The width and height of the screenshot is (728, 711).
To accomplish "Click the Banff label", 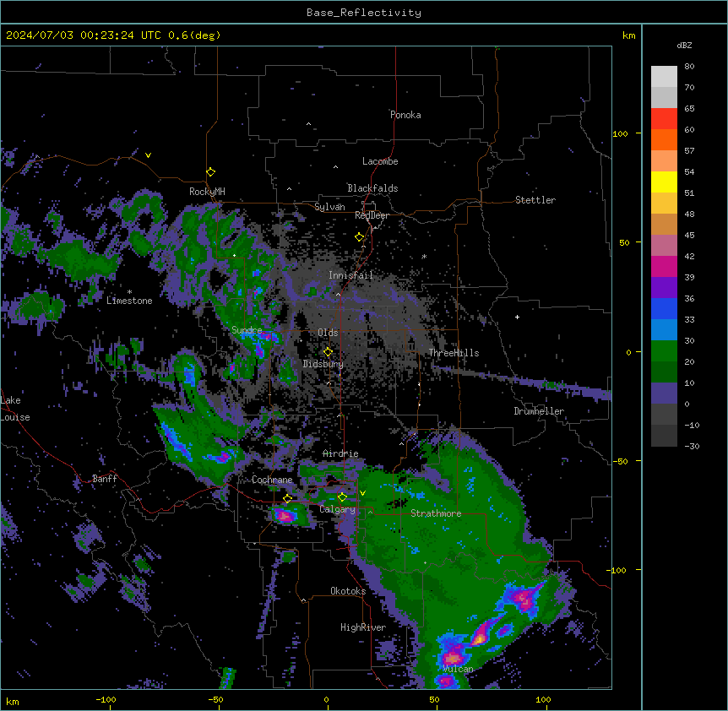I will (105, 479).
